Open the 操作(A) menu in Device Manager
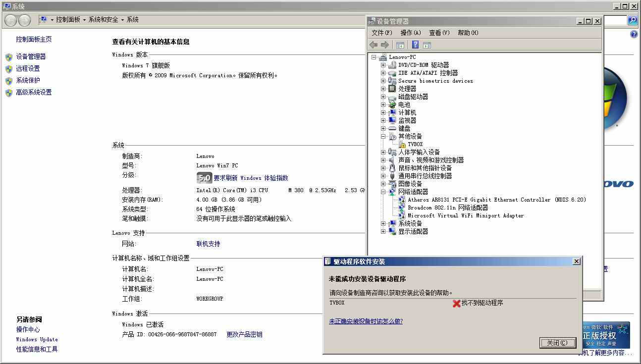This screenshot has width=641, height=364. [411, 33]
